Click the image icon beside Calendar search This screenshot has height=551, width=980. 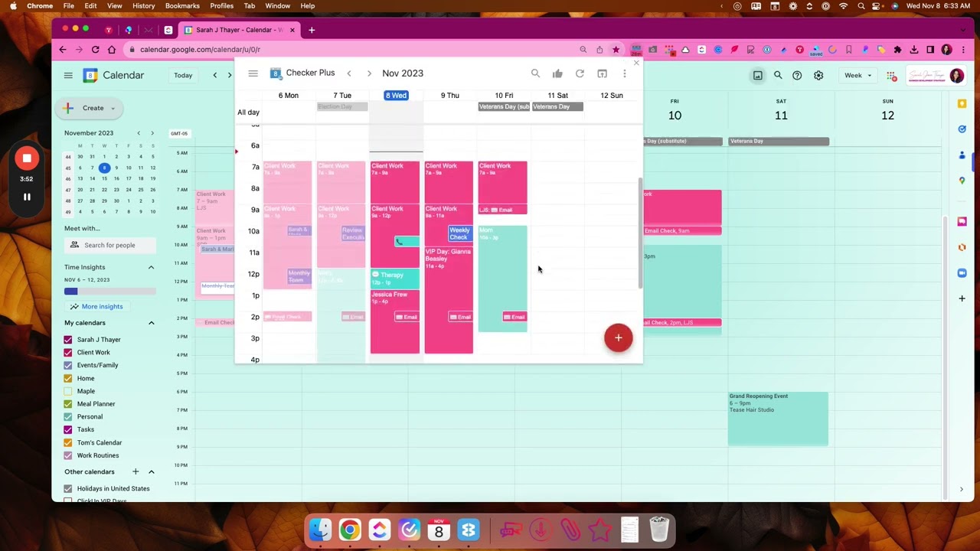[757, 75]
